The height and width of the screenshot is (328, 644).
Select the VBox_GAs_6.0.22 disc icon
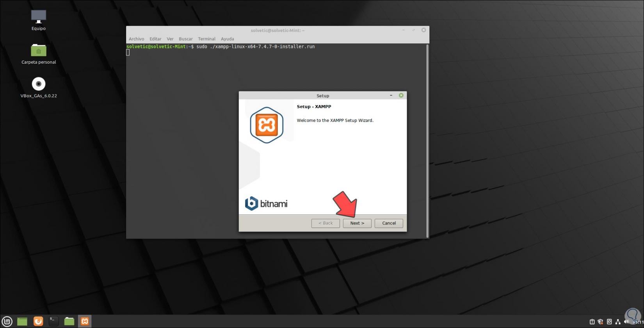[x=39, y=87]
